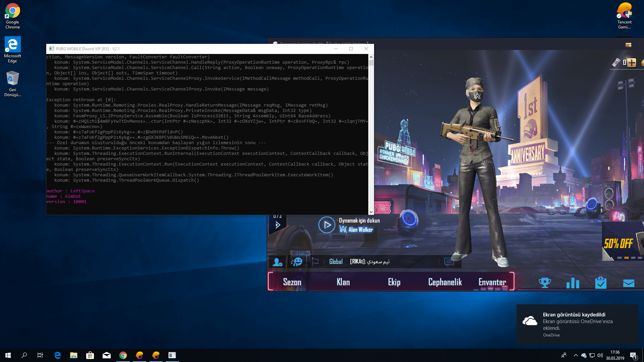This screenshot has height=362, width=644.
Task: Open Google Chrome desktop shortcut
Action: tap(12, 16)
